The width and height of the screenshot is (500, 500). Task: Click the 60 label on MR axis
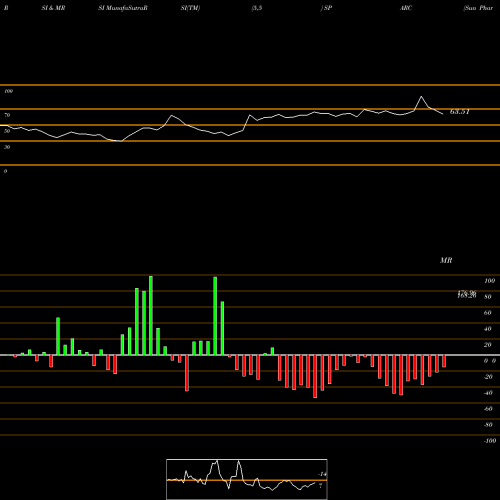point(488,313)
